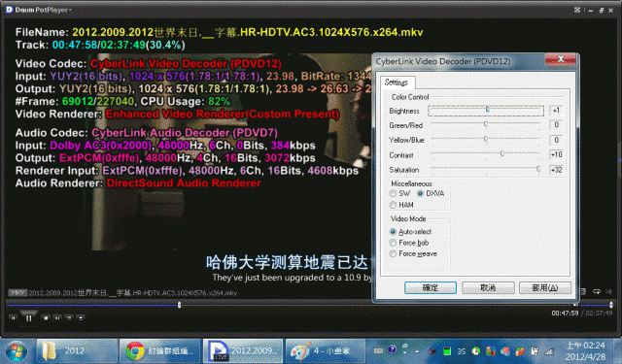Click the PotPlayer volume slider handle
622x364 pixels.
[x=611, y=305]
